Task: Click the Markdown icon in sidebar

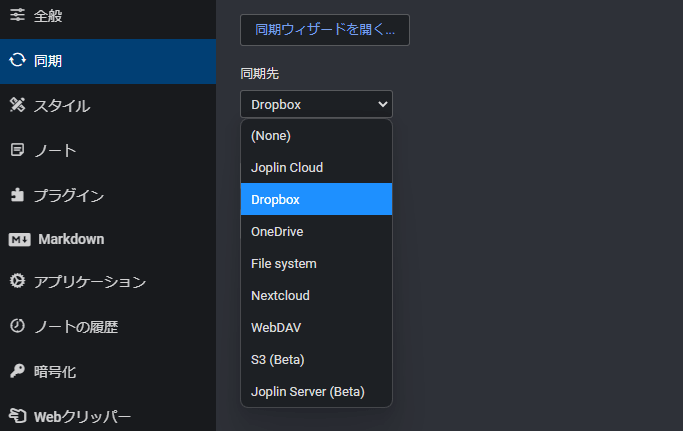Action: pyautogui.click(x=19, y=239)
